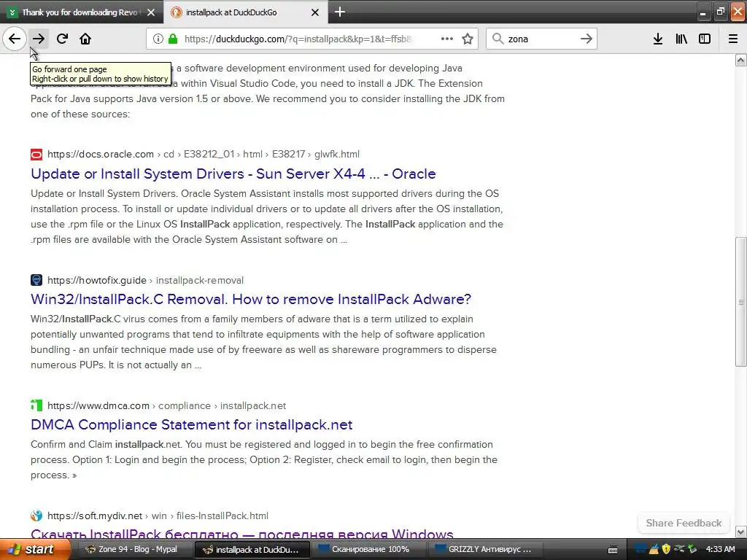Screen dimensions: 747x560
Task: Open the Library bookmarks and history menu
Action: coord(681,39)
